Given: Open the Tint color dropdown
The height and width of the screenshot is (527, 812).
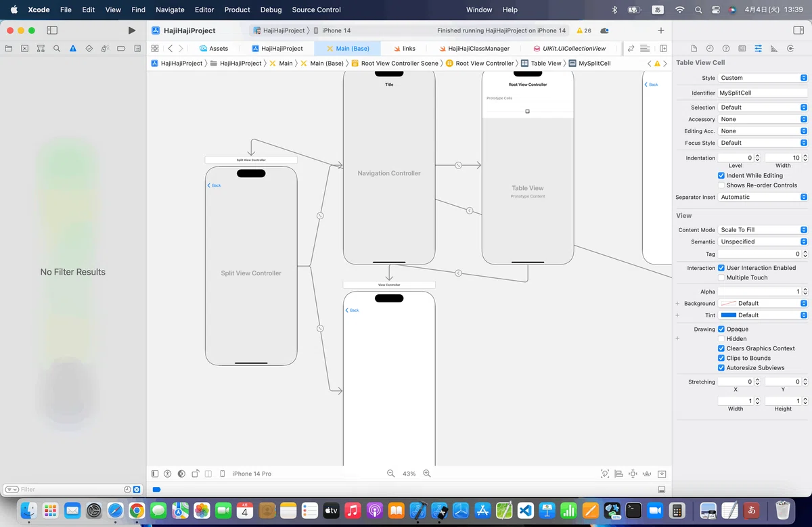Looking at the screenshot, I should coord(763,315).
